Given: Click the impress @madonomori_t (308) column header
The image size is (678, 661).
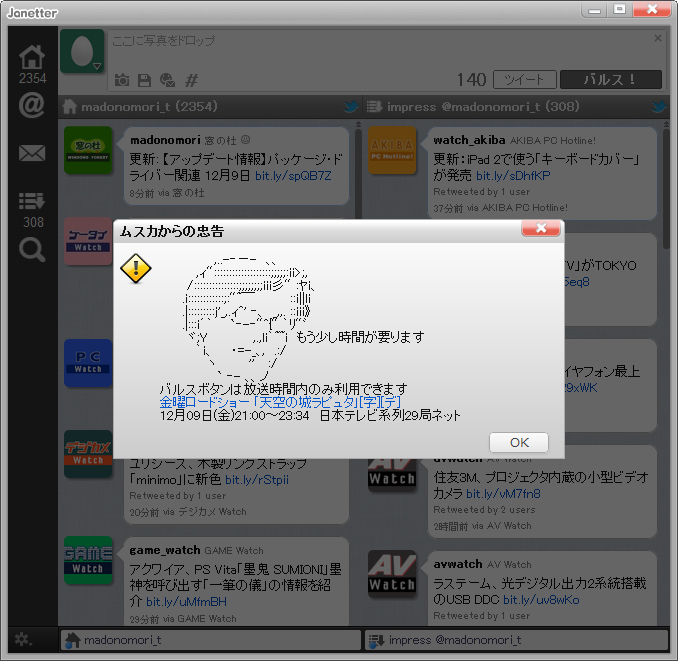Looking at the screenshot, I should point(516,106).
